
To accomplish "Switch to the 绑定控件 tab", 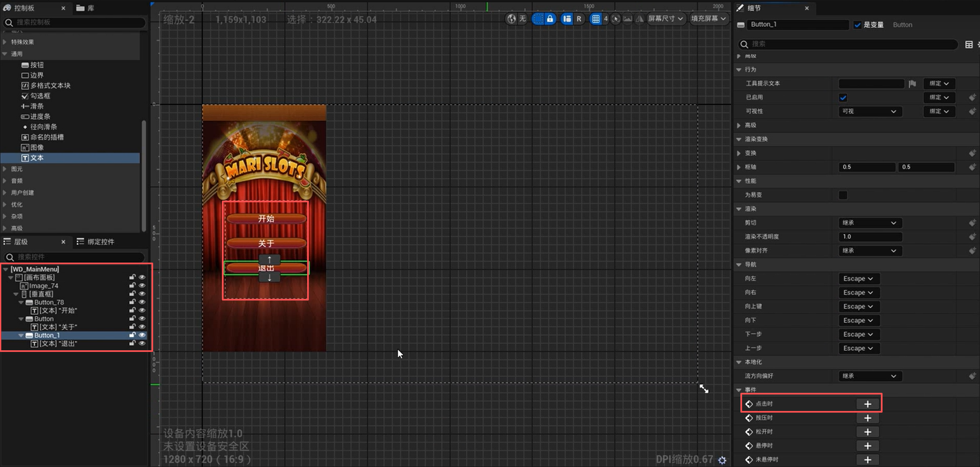I will pyautogui.click(x=96, y=242).
